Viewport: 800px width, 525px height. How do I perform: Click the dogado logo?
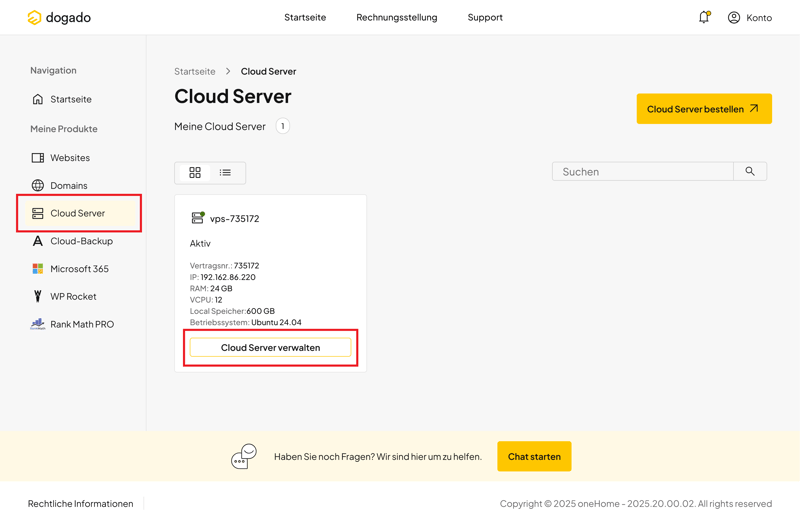point(59,17)
